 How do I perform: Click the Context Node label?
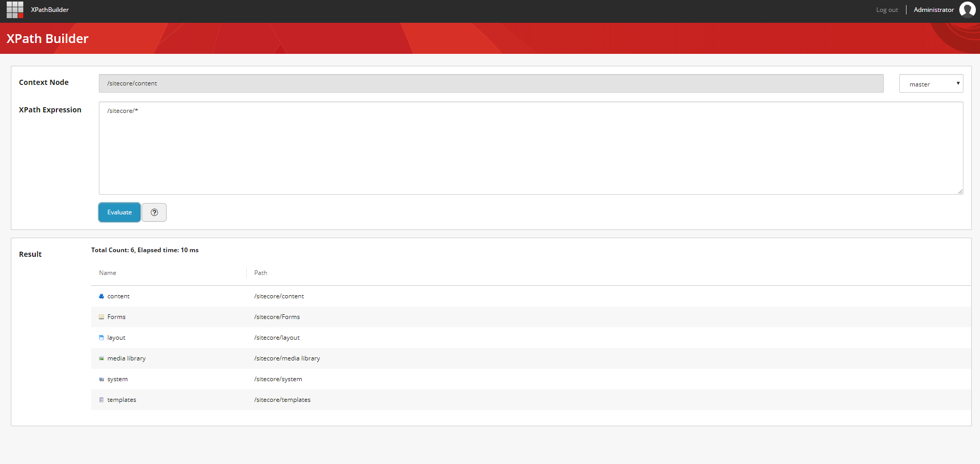point(44,82)
